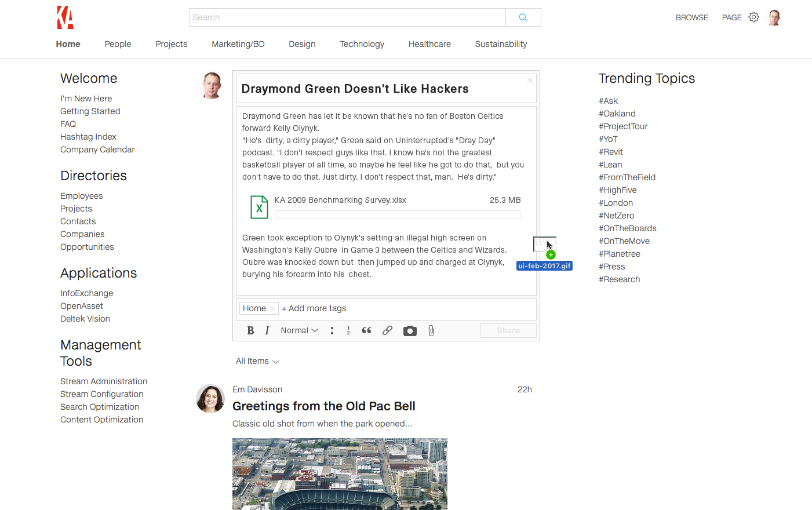
Task: Click the #ProjectTour trending topic
Action: pyautogui.click(x=623, y=126)
